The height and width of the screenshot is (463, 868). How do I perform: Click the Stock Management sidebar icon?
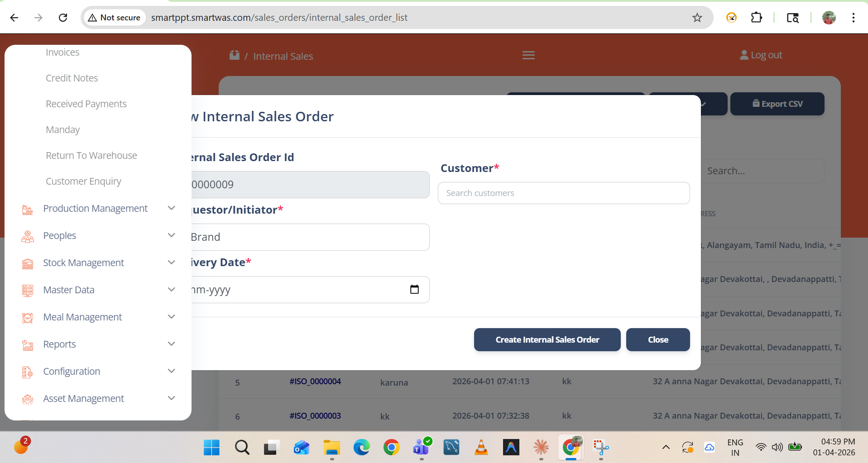[x=28, y=264]
